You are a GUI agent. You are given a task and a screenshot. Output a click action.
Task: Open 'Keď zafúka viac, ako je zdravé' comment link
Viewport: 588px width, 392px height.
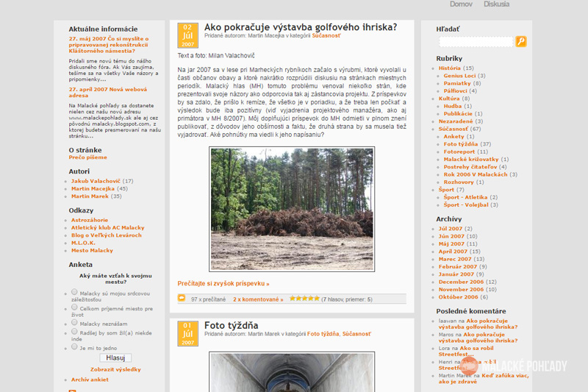point(484,379)
